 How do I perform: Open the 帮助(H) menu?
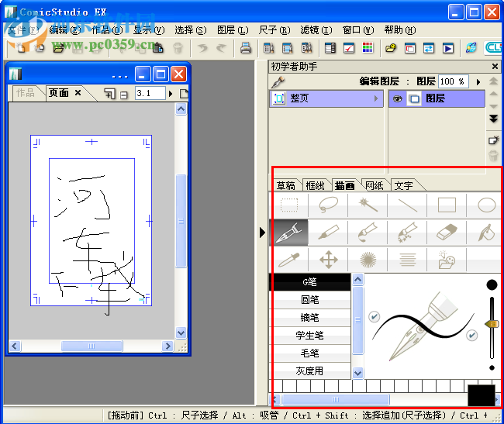pyautogui.click(x=400, y=30)
